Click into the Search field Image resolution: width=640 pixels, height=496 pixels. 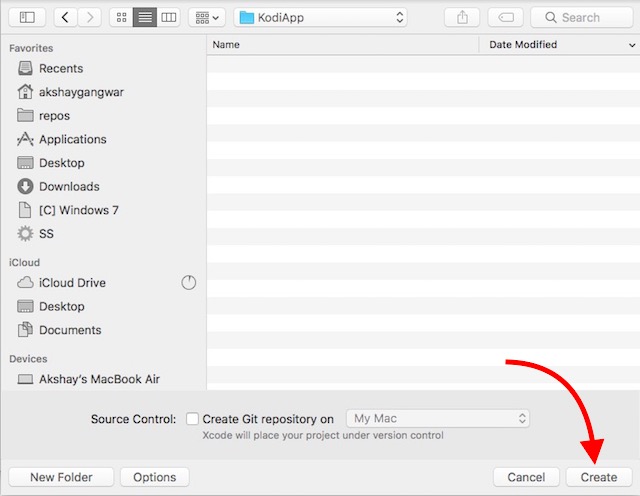point(582,18)
